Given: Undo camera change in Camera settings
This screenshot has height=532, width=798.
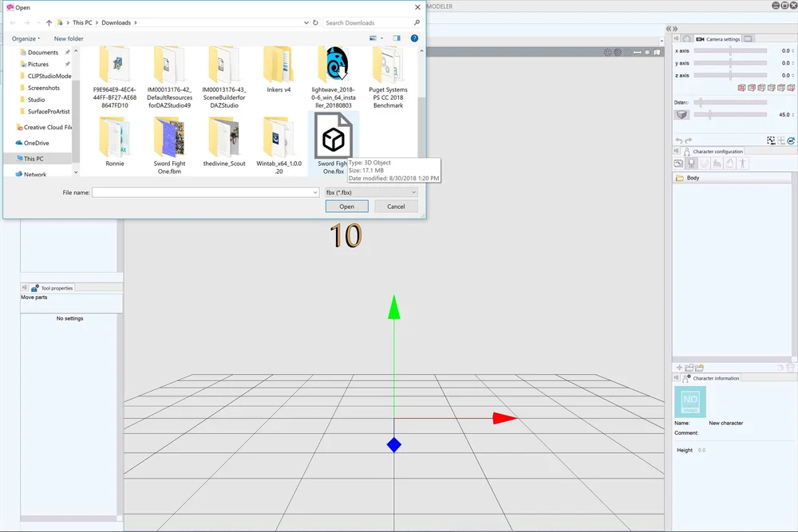Looking at the screenshot, I should [x=679, y=140].
